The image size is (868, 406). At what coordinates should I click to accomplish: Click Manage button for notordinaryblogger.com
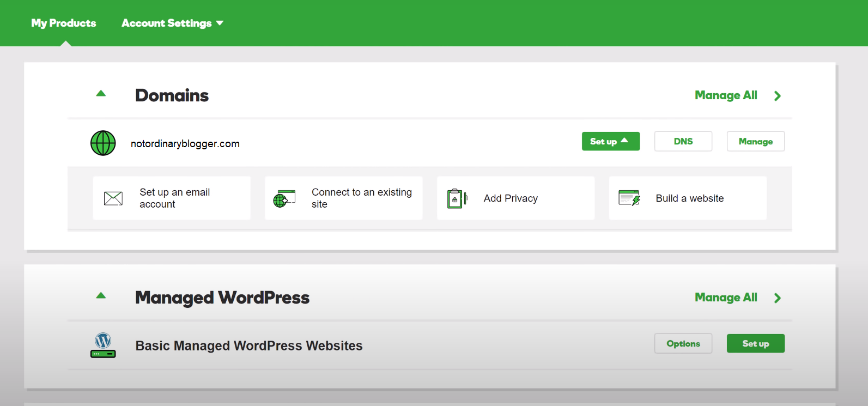[x=756, y=141]
